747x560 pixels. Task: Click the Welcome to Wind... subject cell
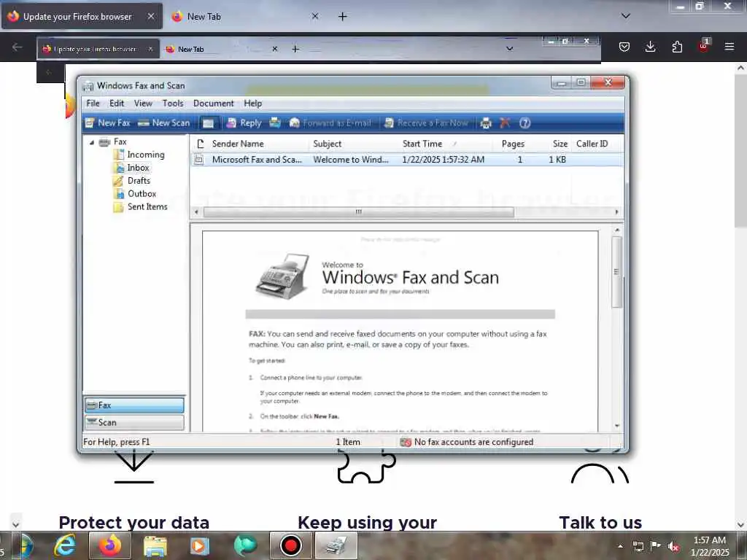(351, 160)
